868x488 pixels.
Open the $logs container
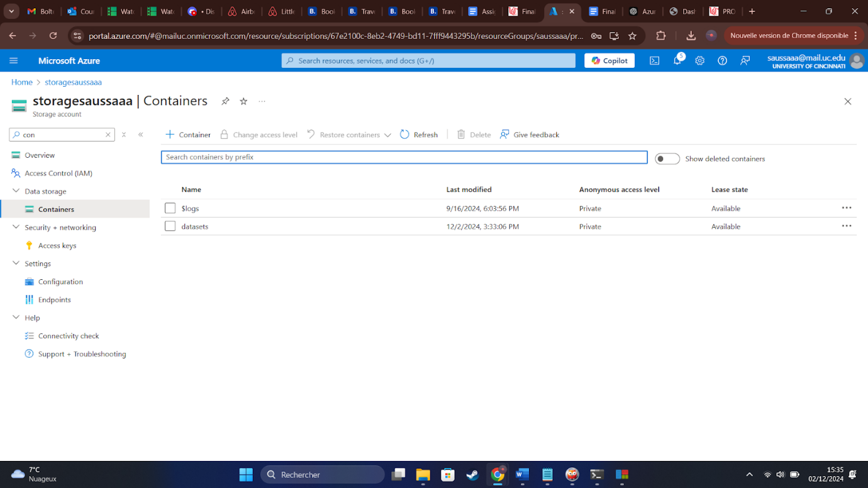pyautogui.click(x=190, y=208)
